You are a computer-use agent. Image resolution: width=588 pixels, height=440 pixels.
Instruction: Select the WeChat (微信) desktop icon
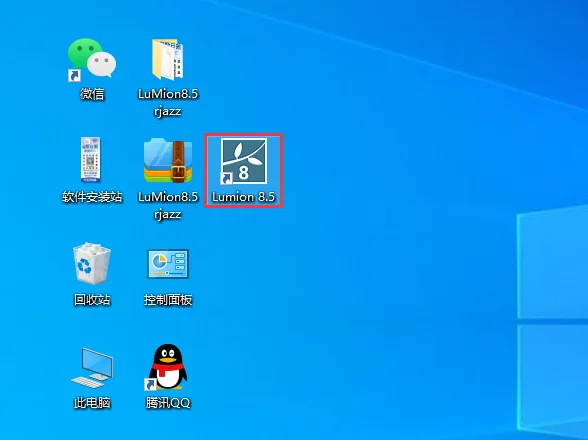92,59
